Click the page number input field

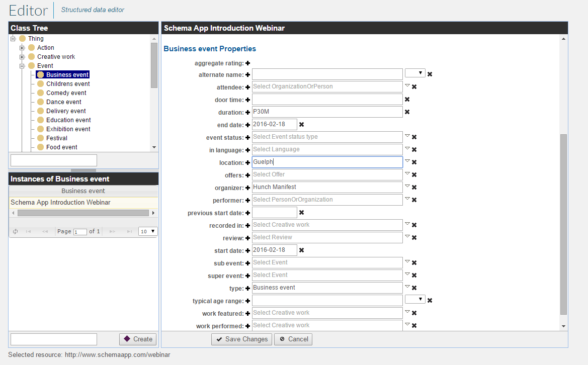click(x=80, y=231)
